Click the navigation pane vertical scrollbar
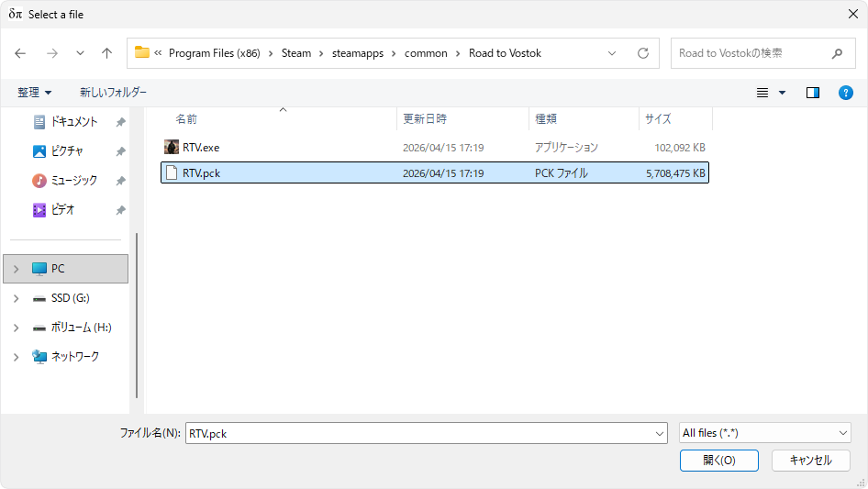 pyautogui.click(x=137, y=312)
